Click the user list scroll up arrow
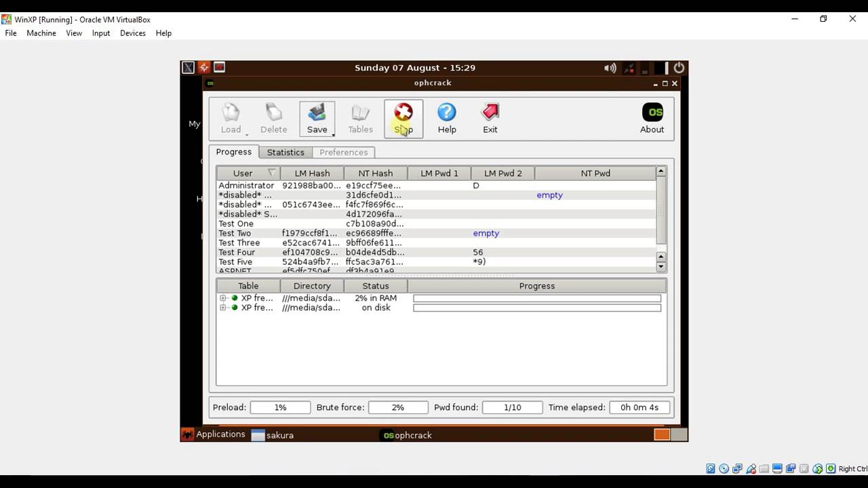This screenshot has height=488, width=868. [661, 171]
